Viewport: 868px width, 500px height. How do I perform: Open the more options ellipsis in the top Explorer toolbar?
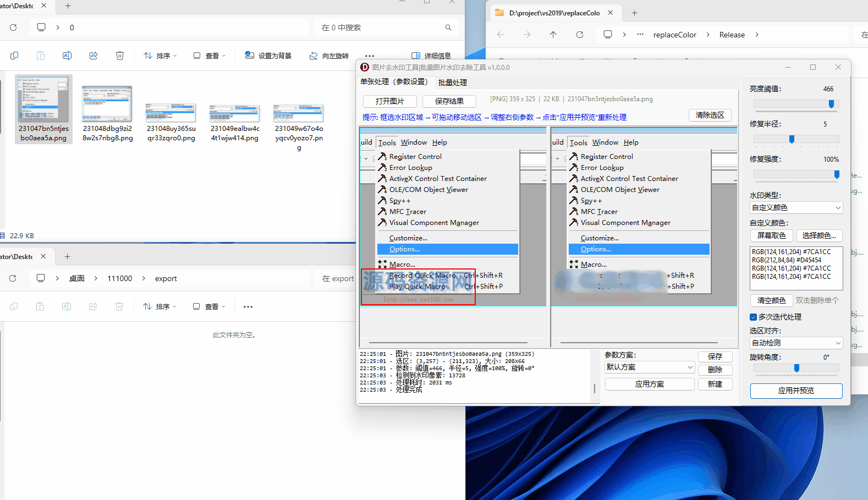click(x=370, y=56)
